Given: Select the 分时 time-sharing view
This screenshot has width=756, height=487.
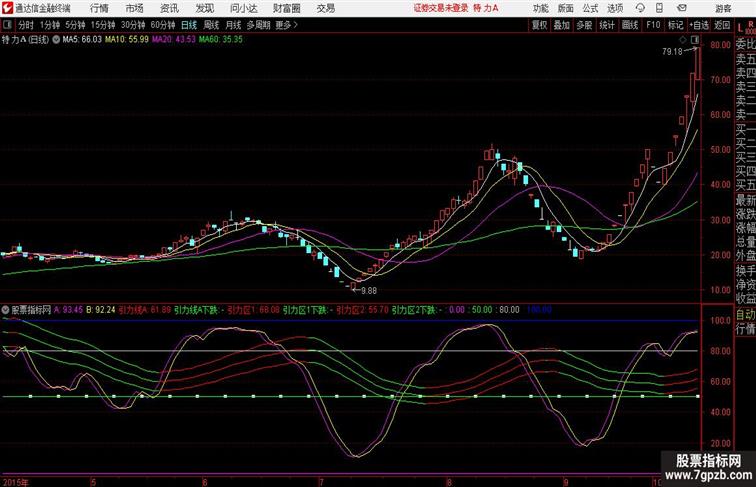Looking at the screenshot, I should click(25, 25).
